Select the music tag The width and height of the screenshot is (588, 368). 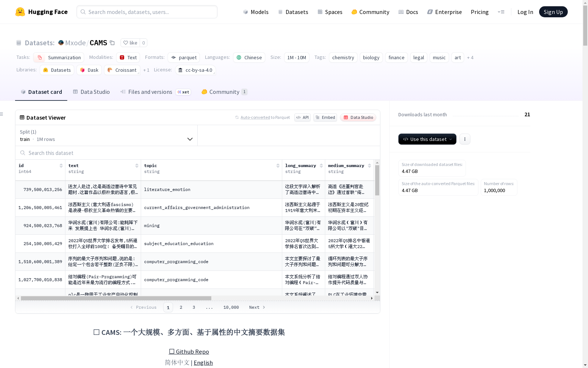pyautogui.click(x=439, y=57)
